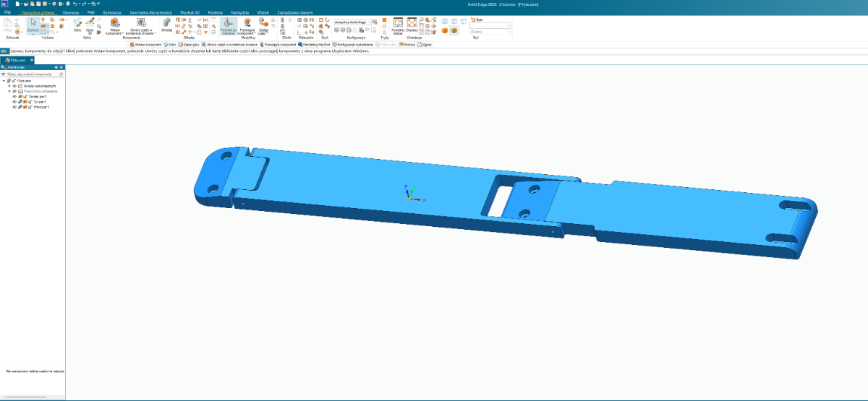Expand the Układy współrzędnych node
This screenshot has height=401, width=868.
click(x=9, y=86)
